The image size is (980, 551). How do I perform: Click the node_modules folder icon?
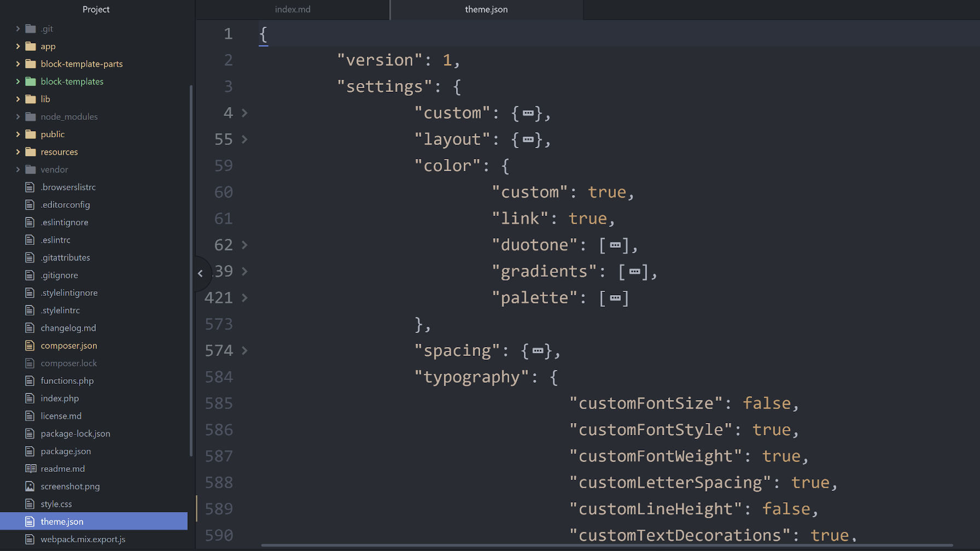tap(30, 116)
